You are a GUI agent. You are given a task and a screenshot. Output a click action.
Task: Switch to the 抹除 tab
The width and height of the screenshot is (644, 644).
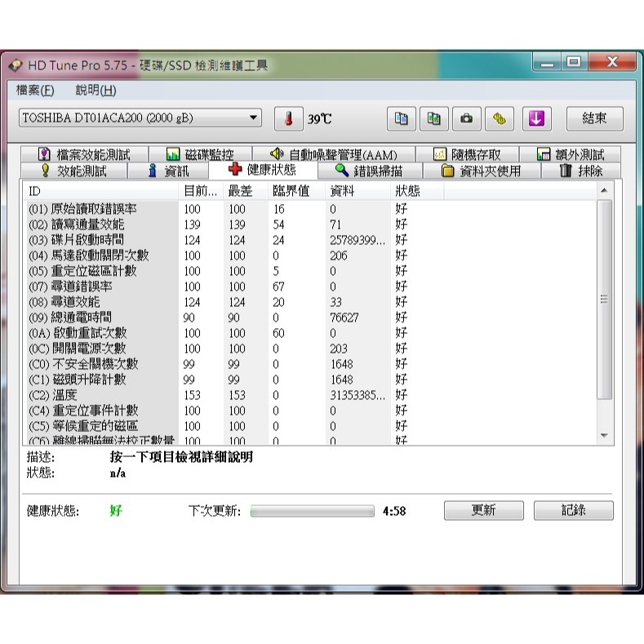point(581,171)
